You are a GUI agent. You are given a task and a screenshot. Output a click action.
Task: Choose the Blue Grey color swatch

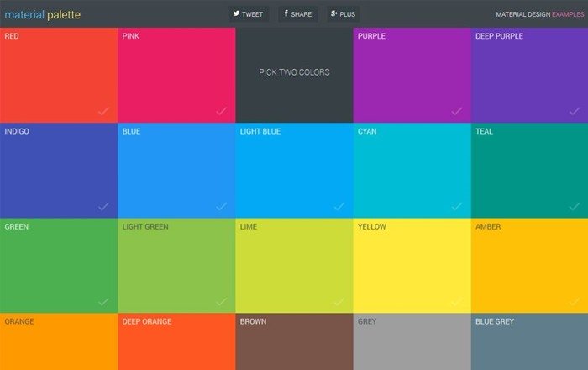(529, 343)
